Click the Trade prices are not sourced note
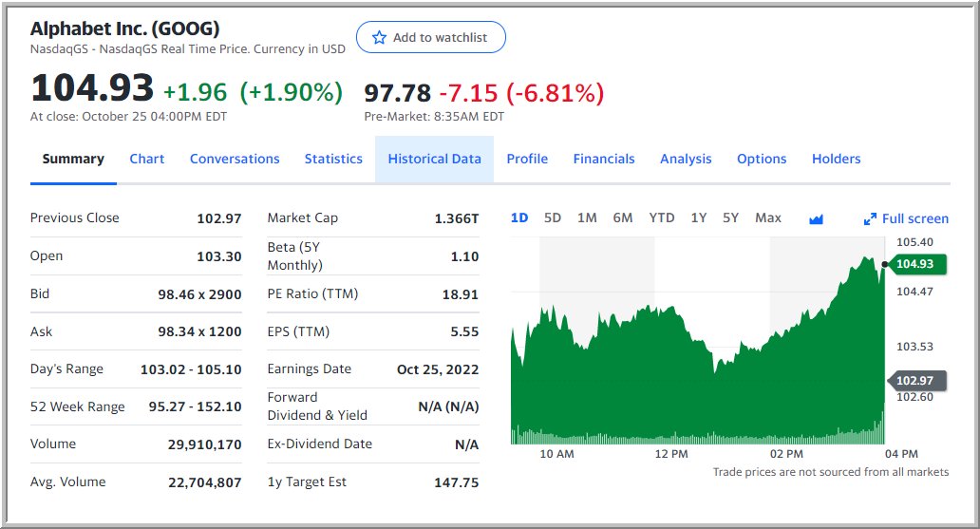Image resolution: width=980 pixels, height=529 pixels. pos(831,472)
